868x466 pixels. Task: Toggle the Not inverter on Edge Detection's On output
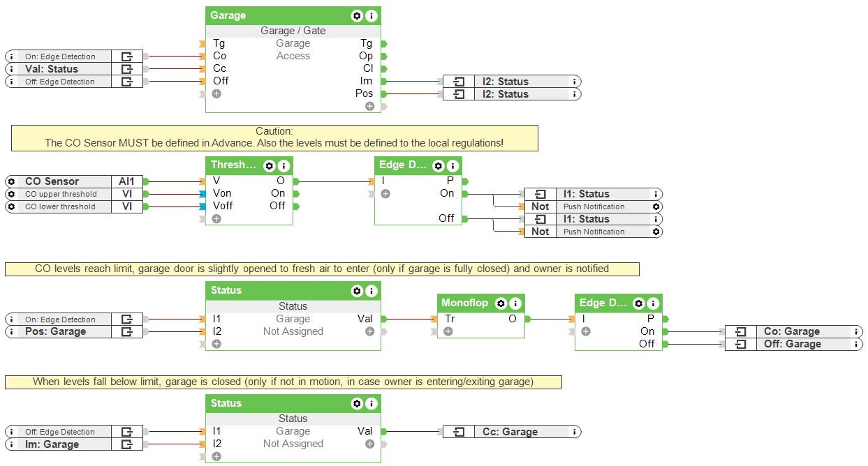[x=540, y=206]
